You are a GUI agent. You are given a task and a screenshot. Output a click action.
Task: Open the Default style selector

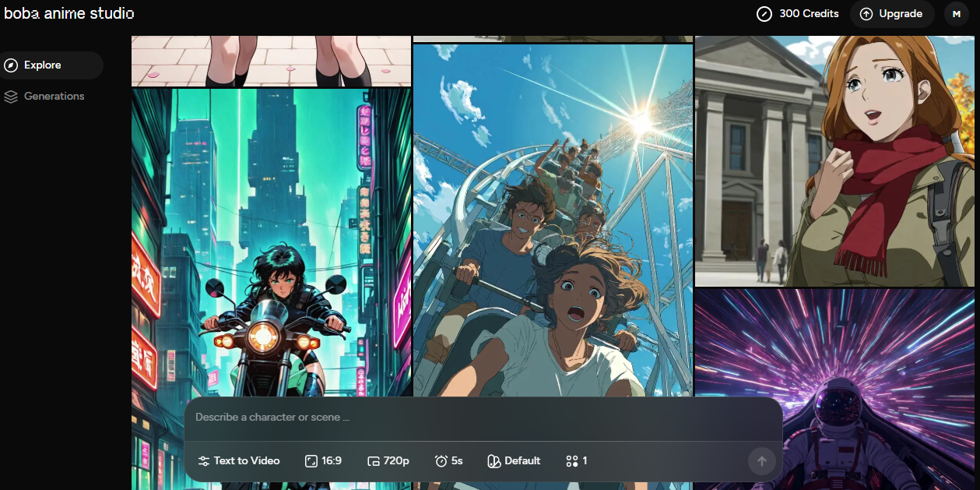click(x=514, y=461)
